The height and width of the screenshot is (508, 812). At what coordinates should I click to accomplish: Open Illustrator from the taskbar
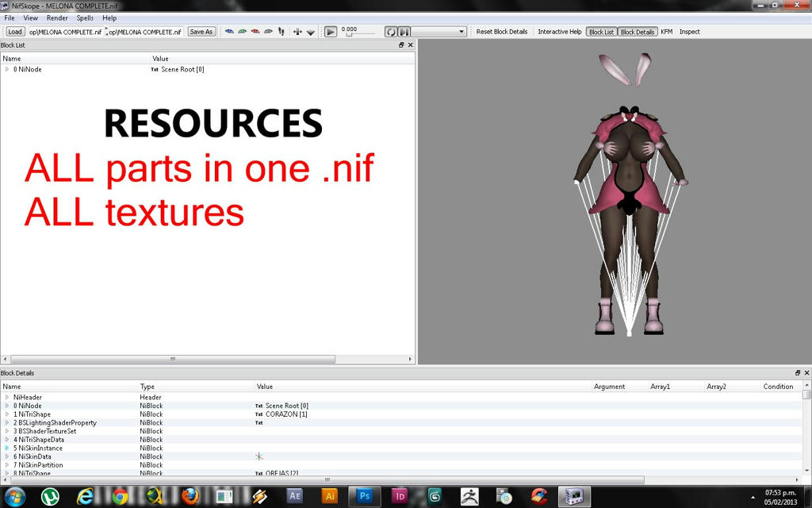tap(330, 497)
